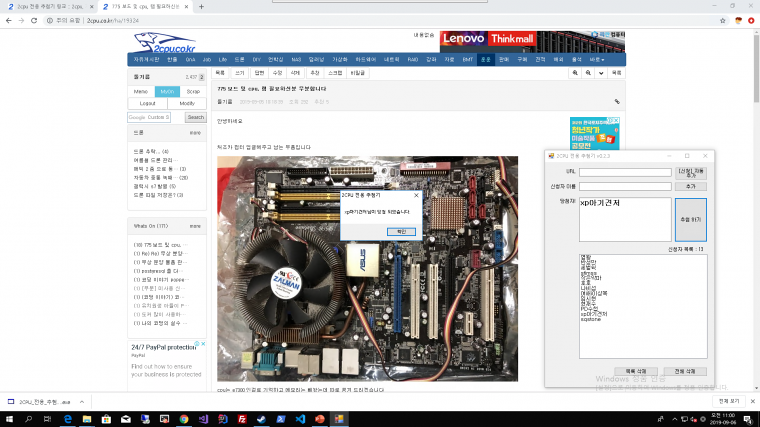
Task: Switch to Google Chrome on the taskbar
Action: 184,419
